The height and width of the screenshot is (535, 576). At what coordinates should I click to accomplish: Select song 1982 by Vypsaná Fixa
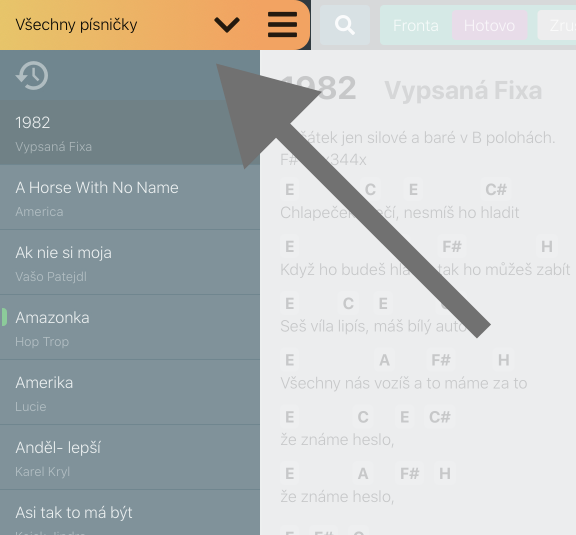pos(130,133)
